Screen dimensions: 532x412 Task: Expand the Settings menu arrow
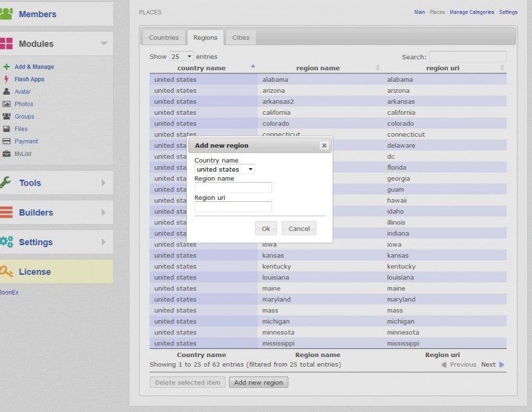(104, 242)
